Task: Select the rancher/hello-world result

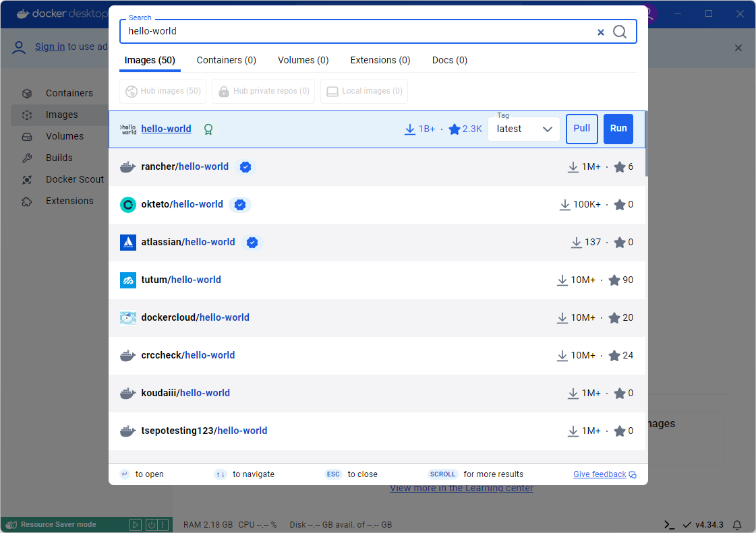Action: click(x=377, y=167)
